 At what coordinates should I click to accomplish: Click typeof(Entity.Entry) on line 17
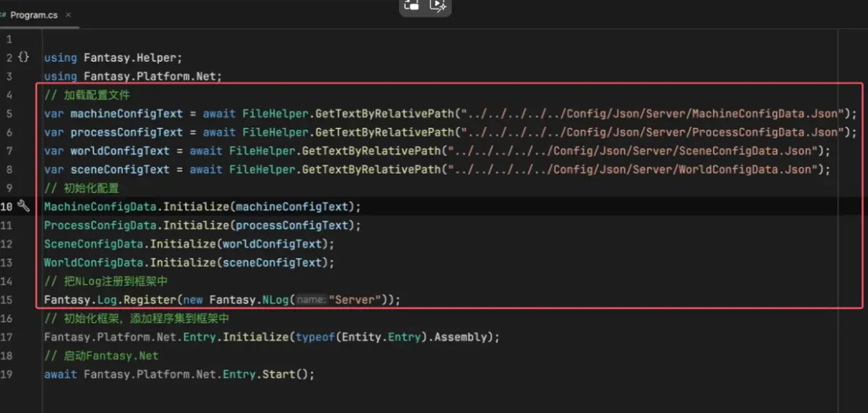(x=360, y=337)
